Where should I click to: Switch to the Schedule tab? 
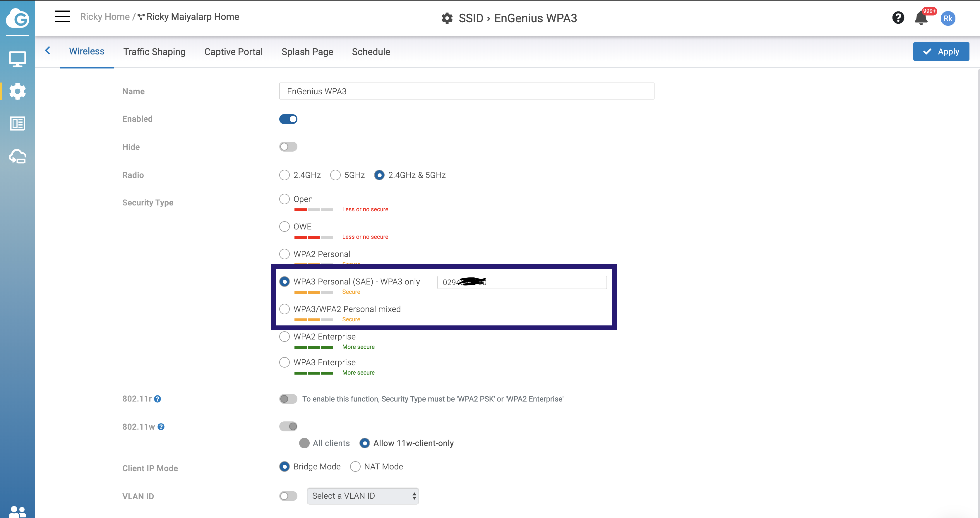(x=371, y=52)
